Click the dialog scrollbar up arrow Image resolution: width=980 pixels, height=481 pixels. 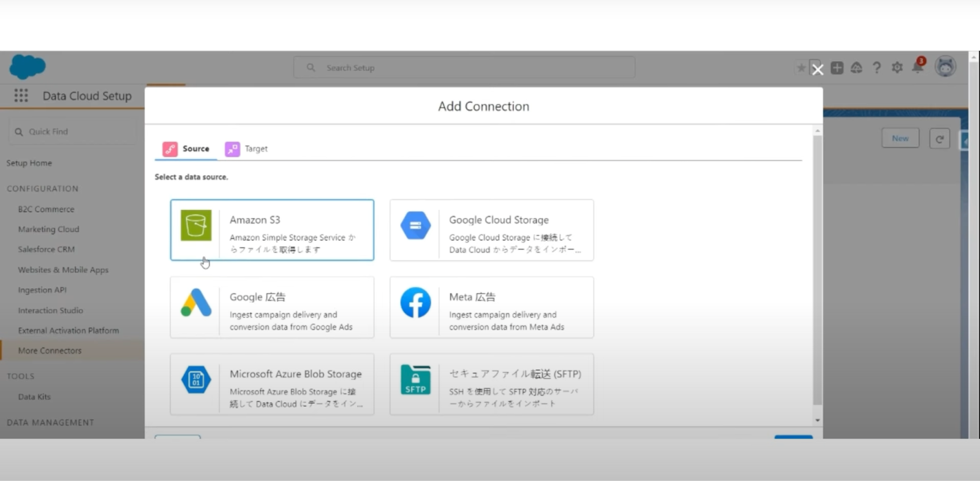click(x=818, y=131)
